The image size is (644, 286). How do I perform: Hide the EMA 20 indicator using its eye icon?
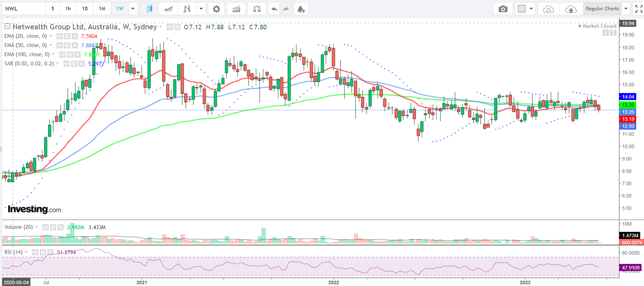(x=60, y=36)
